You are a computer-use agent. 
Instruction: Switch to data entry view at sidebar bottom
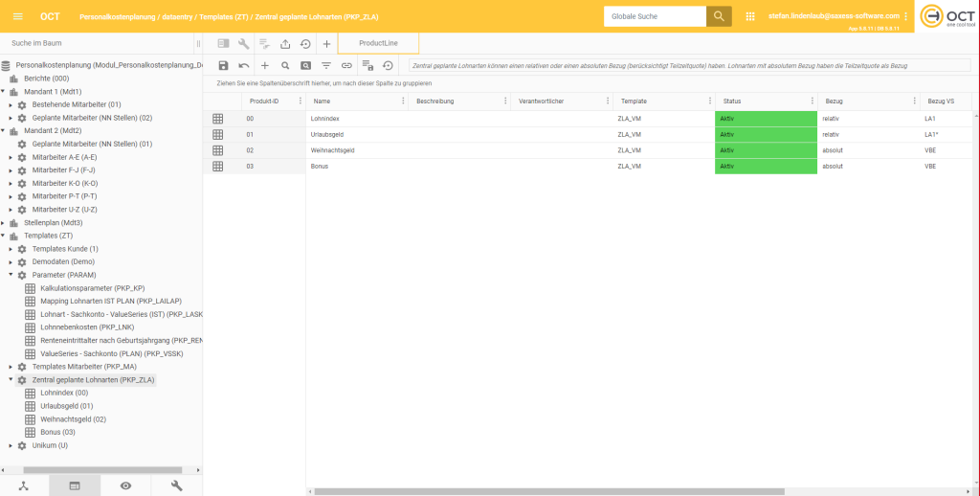pos(75,485)
